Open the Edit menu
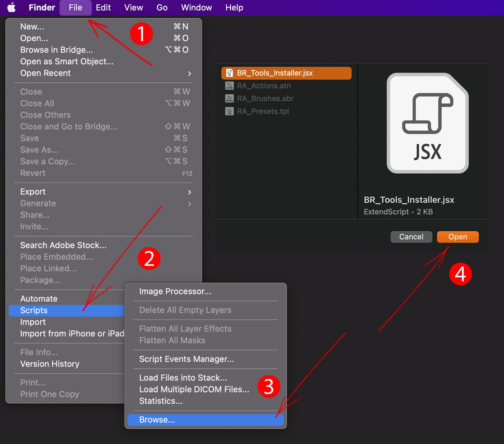 click(x=103, y=8)
